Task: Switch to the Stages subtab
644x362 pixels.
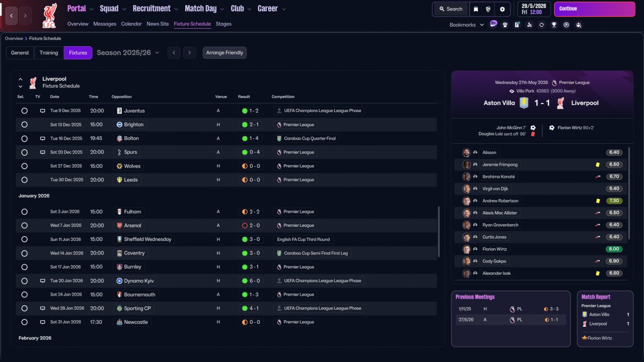Action: (x=223, y=24)
